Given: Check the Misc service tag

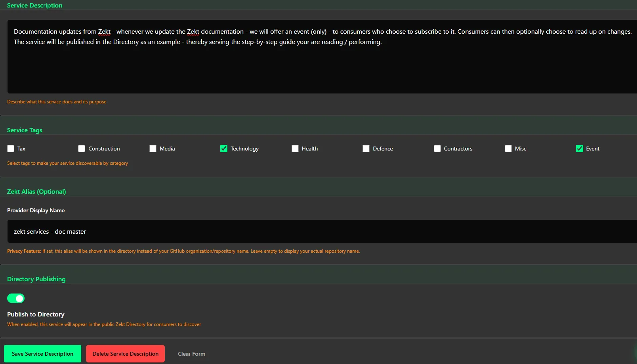Looking at the screenshot, I should point(508,149).
